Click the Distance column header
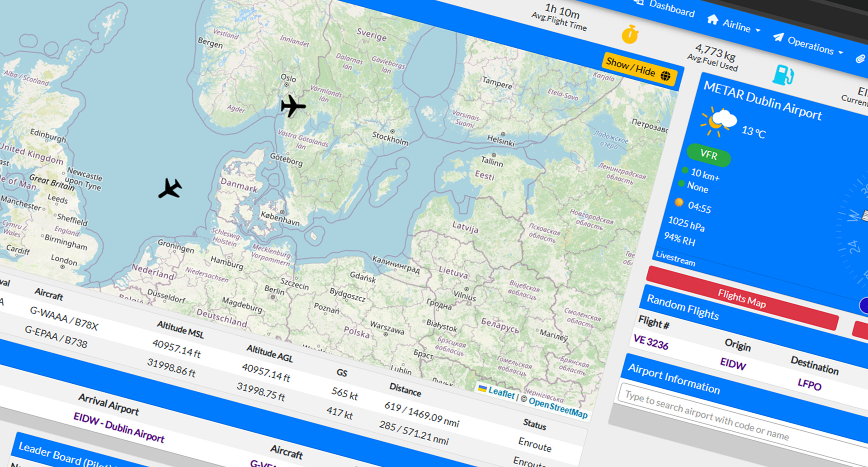 405,389
